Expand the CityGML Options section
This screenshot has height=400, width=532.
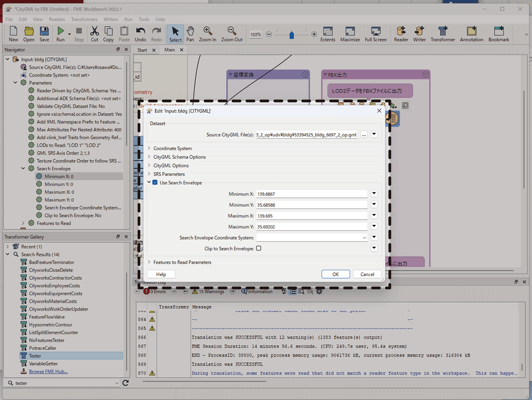[x=149, y=166]
